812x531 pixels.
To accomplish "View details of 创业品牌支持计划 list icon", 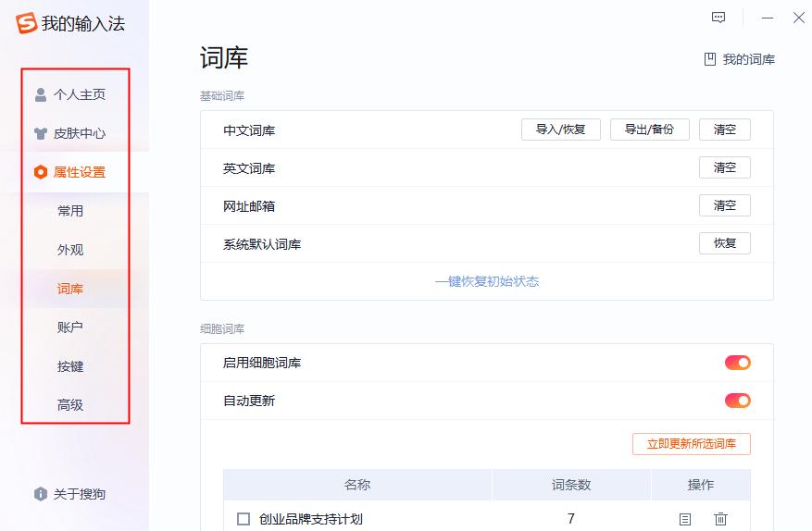I will point(685,519).
